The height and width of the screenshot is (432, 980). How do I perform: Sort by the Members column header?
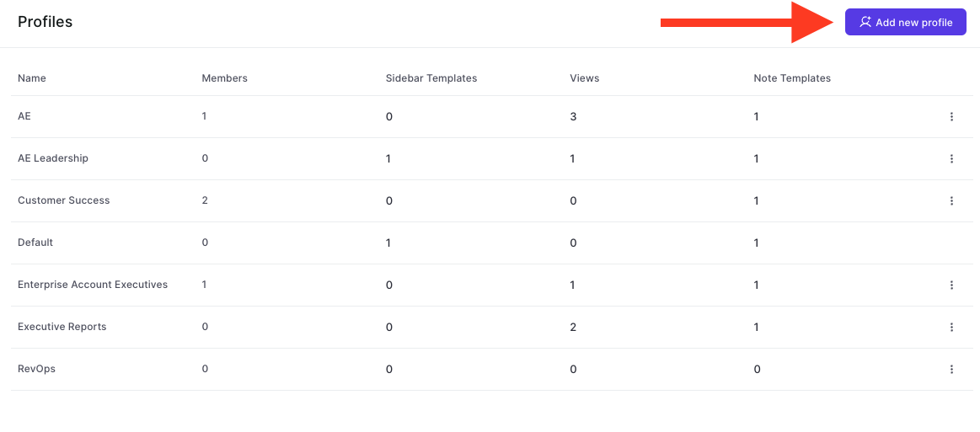click(224, 78)
